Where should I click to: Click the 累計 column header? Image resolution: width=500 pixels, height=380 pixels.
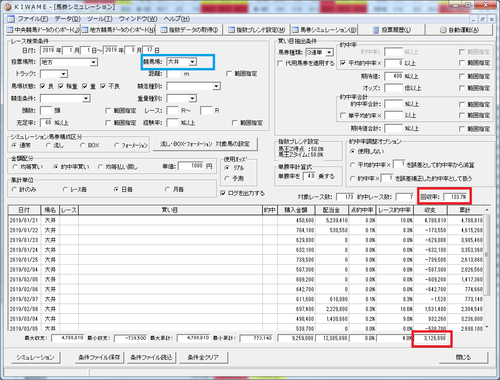pyautogui.click(x=465, y=210)
